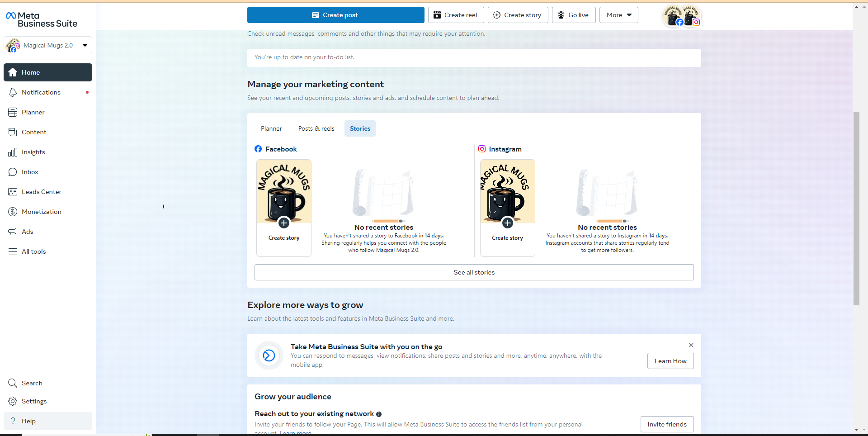Open the Magical Mugs 2.0 account dropdown

(48, 45)
